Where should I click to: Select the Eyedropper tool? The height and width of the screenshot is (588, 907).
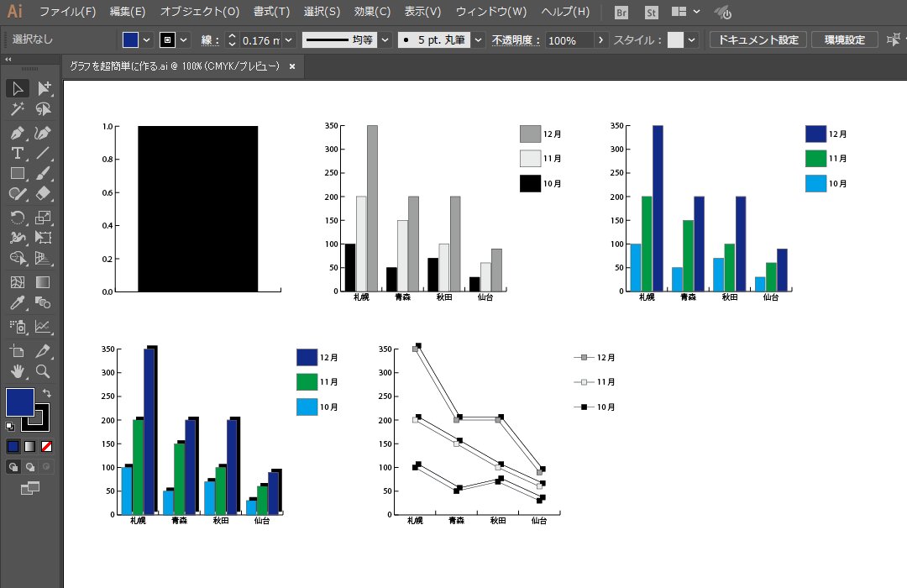[18, 302]
